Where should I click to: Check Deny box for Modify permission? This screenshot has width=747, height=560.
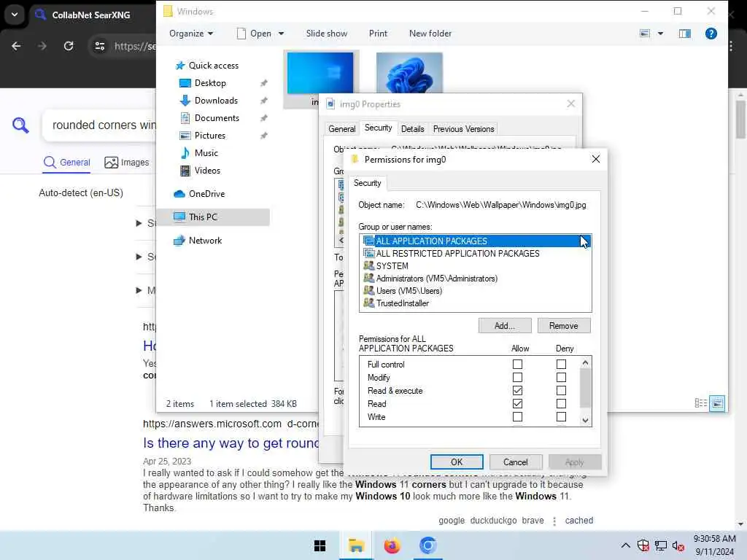tap(561, 378)
